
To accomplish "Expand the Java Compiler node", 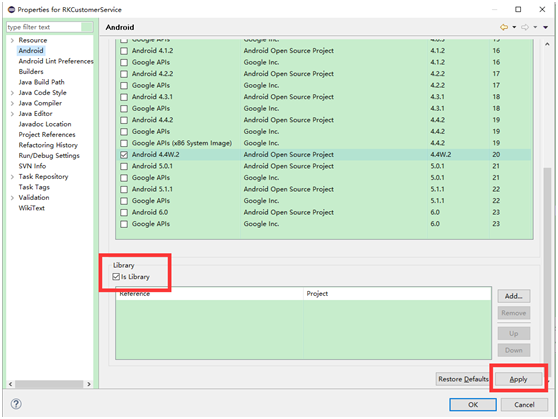I will [x=12, y=103].
